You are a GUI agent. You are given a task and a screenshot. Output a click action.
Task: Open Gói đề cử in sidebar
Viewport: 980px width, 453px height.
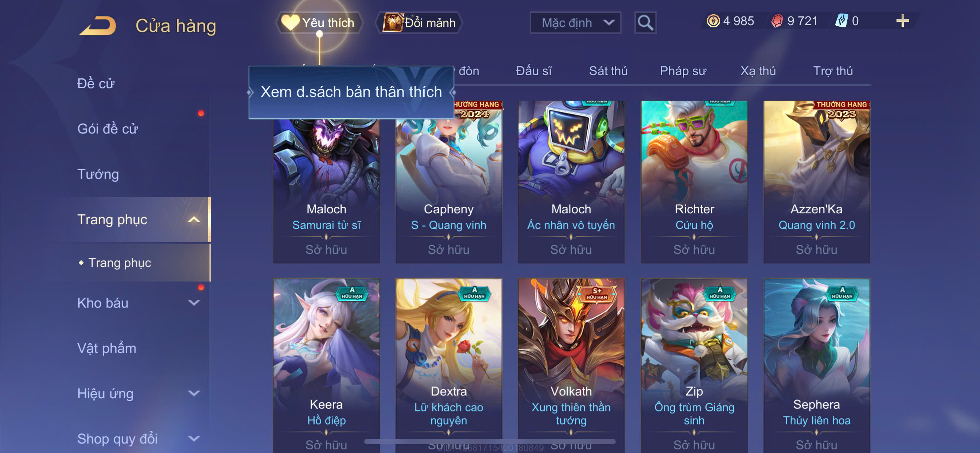(108, 129)
